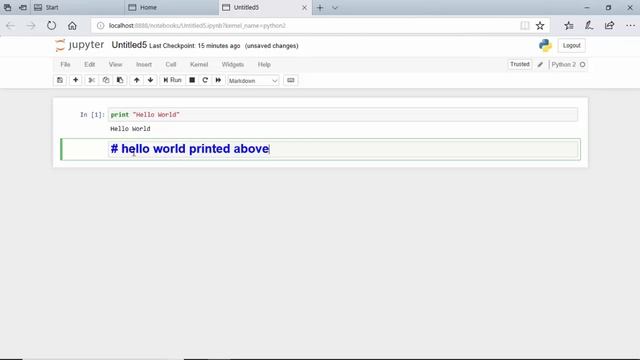
Task: Click the Jupyter logo
Action: 80,45
